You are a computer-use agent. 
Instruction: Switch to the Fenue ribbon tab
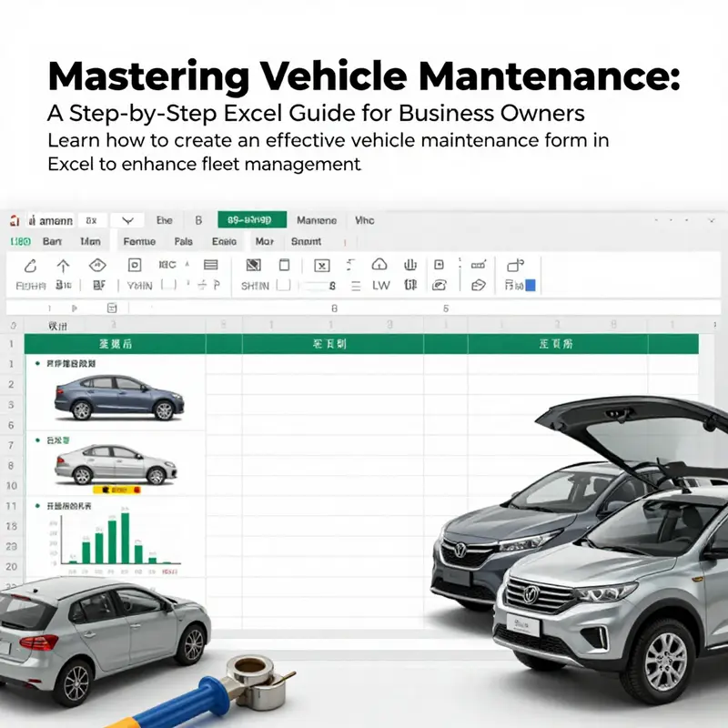click(x=138, y=242)
